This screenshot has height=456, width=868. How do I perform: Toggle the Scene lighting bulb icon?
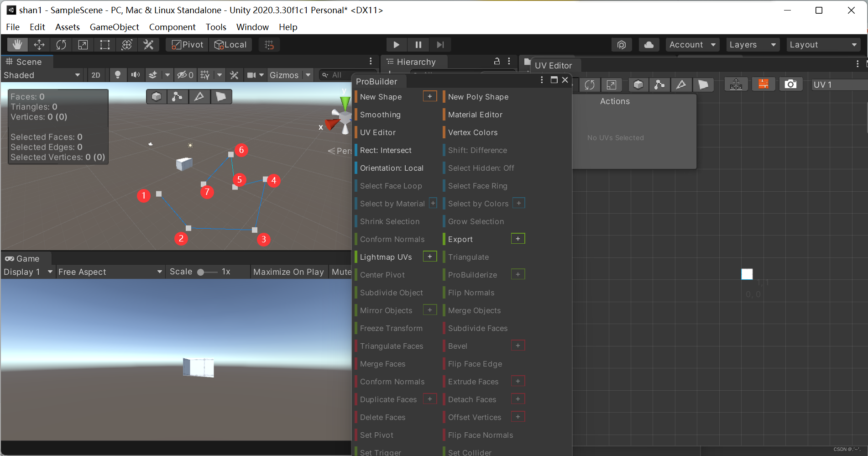(x=118, y=75)
